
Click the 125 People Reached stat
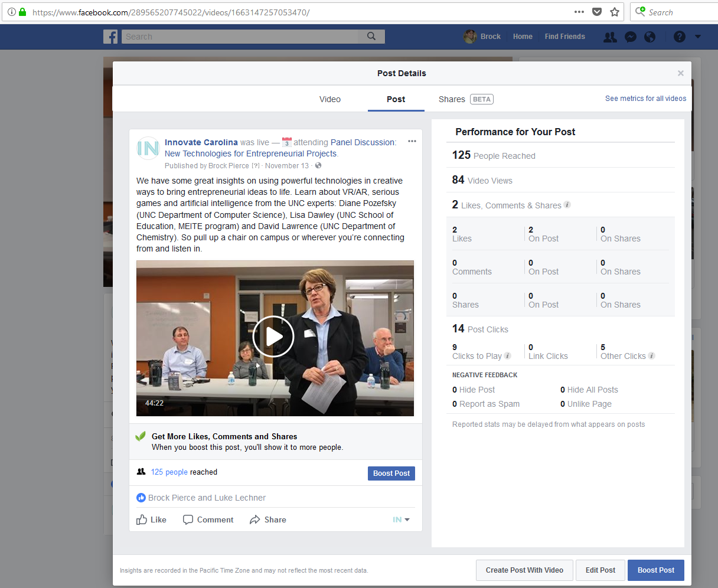(494, 155)
